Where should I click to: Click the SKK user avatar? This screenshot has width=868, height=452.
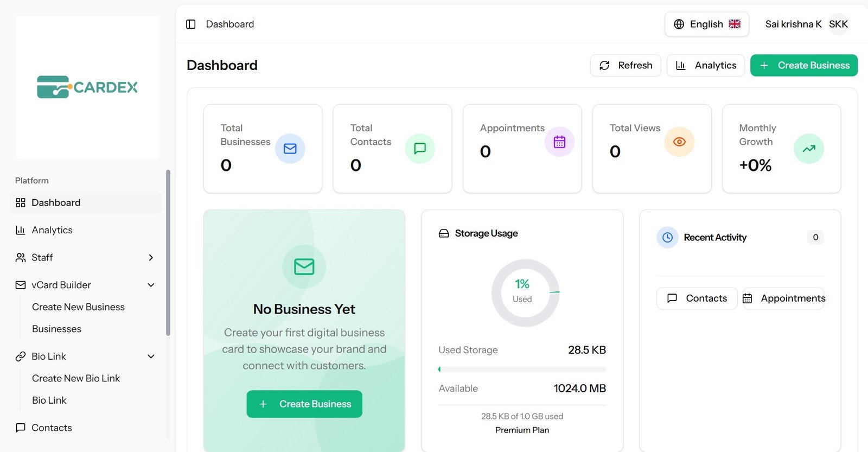click(838, 24)
